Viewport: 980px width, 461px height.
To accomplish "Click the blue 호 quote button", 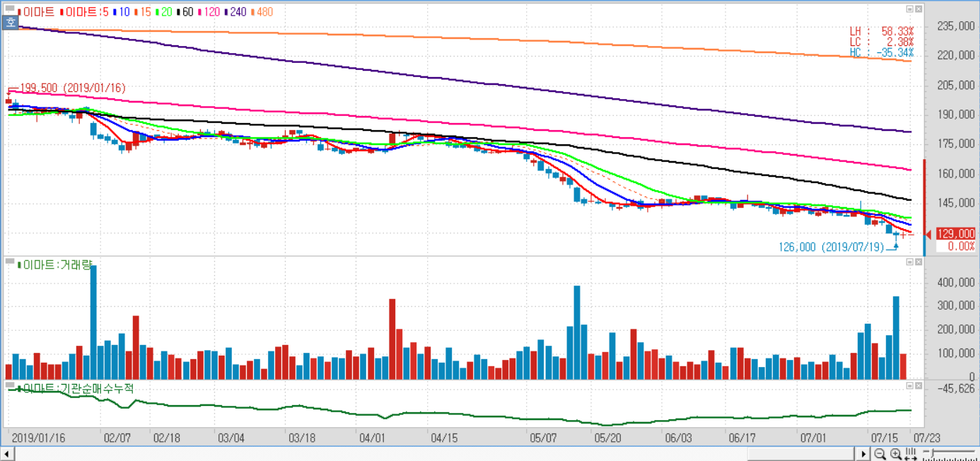I will (10, 22).
